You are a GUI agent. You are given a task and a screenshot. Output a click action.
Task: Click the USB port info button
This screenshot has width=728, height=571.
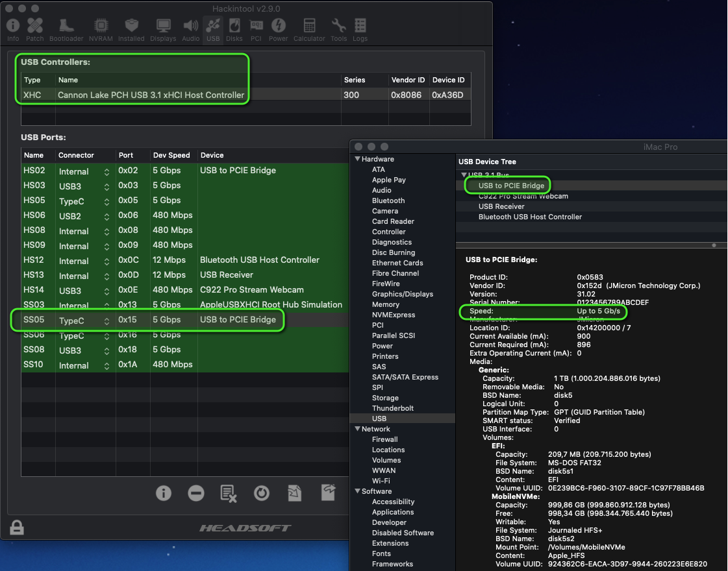tap(164, 493)
